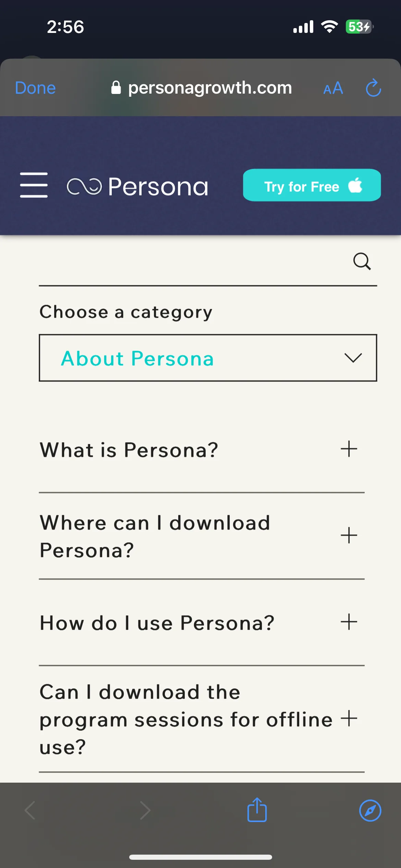Click the search magnifier icon

(362, 262)
